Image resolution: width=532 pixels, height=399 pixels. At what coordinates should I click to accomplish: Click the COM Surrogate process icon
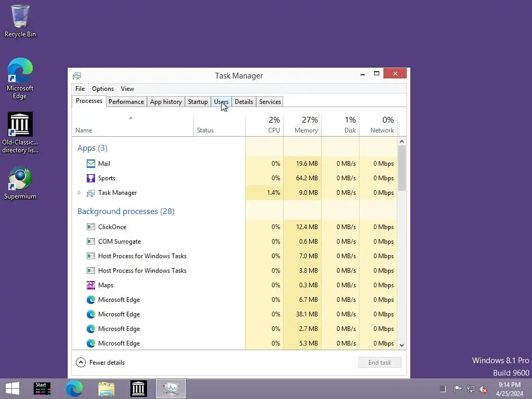[90, 242]
